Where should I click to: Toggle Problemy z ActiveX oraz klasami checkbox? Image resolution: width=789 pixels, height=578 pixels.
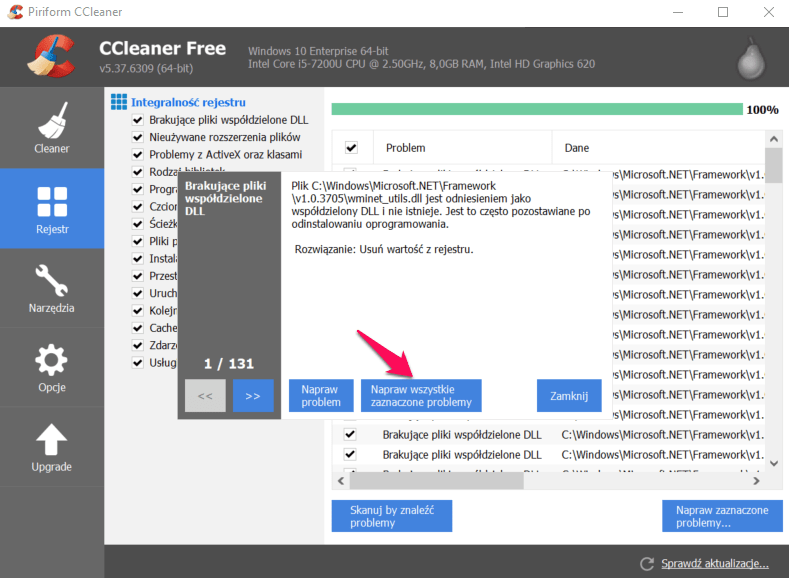(x=137, y=155)
